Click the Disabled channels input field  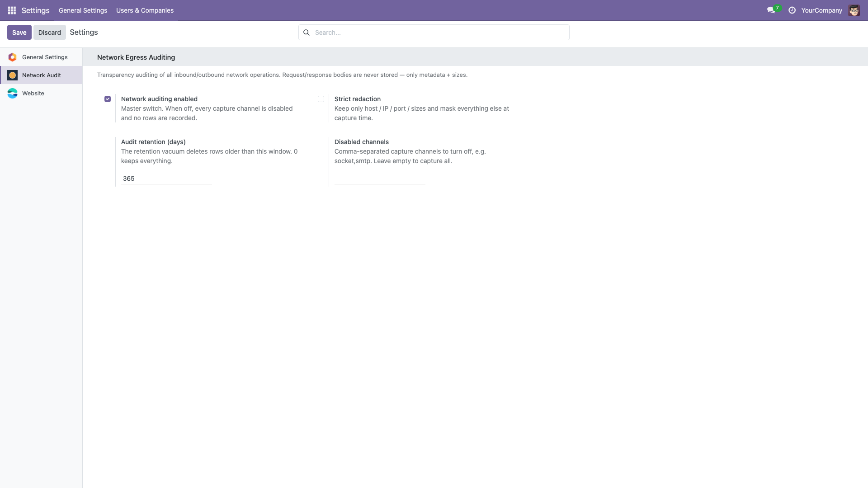point(380,178)
